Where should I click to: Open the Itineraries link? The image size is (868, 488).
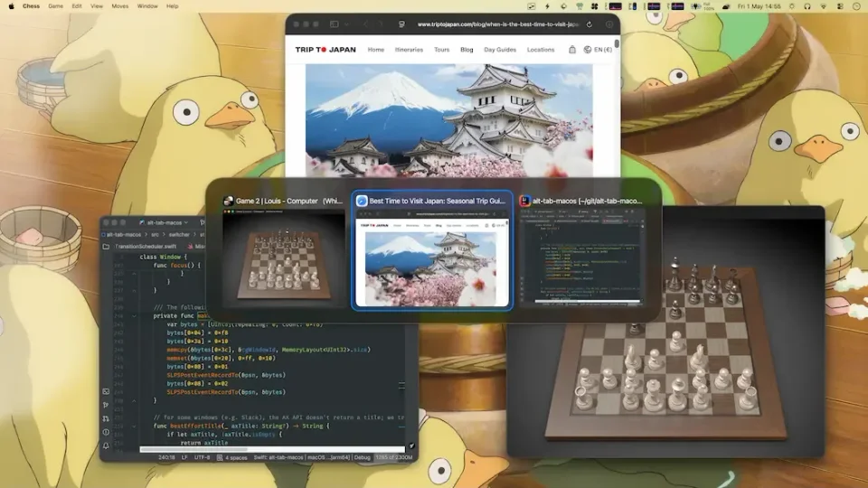click(409, 50)
